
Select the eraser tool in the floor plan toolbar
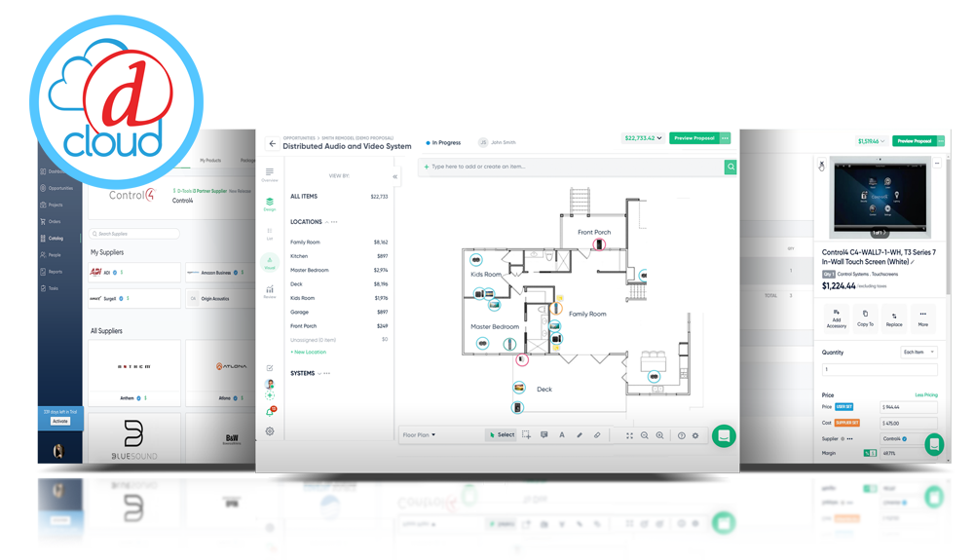[x=597, y=435]
